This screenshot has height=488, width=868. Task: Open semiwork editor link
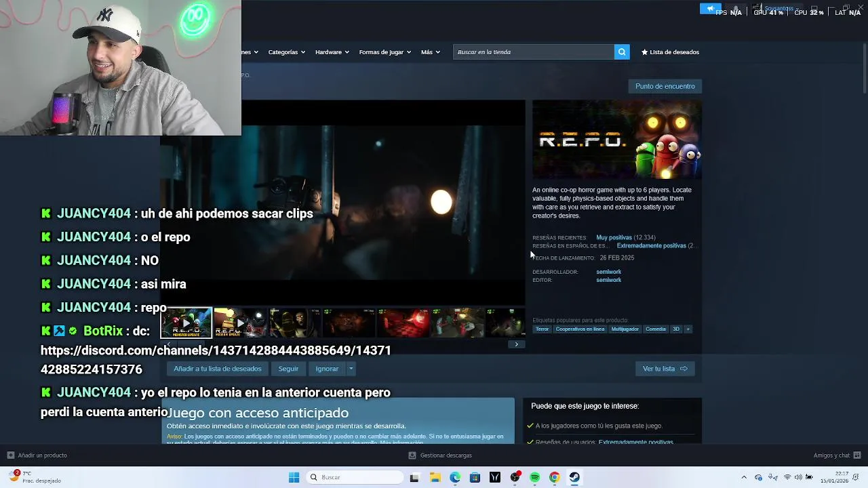(608, 280)
